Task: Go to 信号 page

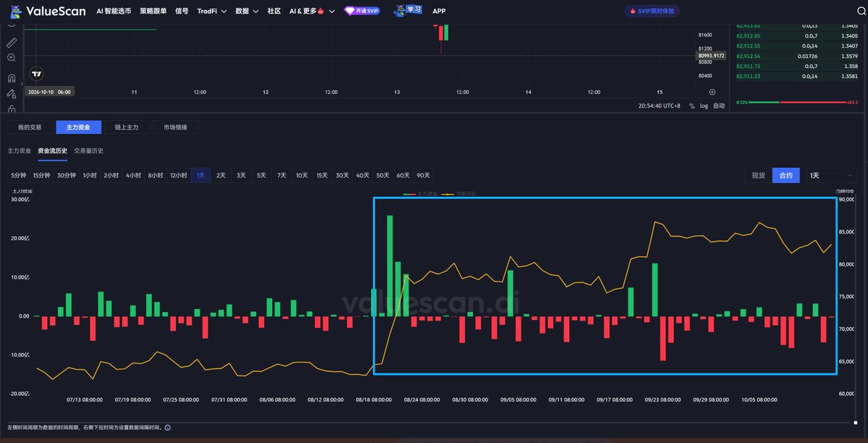Action: coord(182,12)
